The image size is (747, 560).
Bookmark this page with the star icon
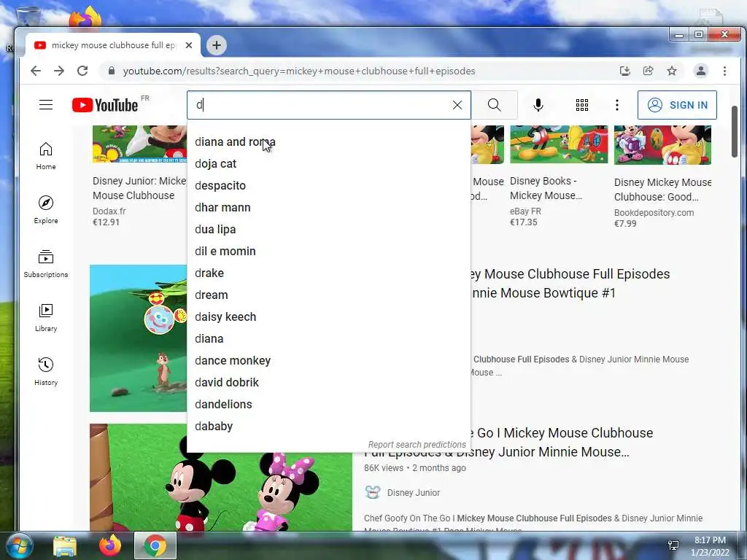click(x=672, y=71)
